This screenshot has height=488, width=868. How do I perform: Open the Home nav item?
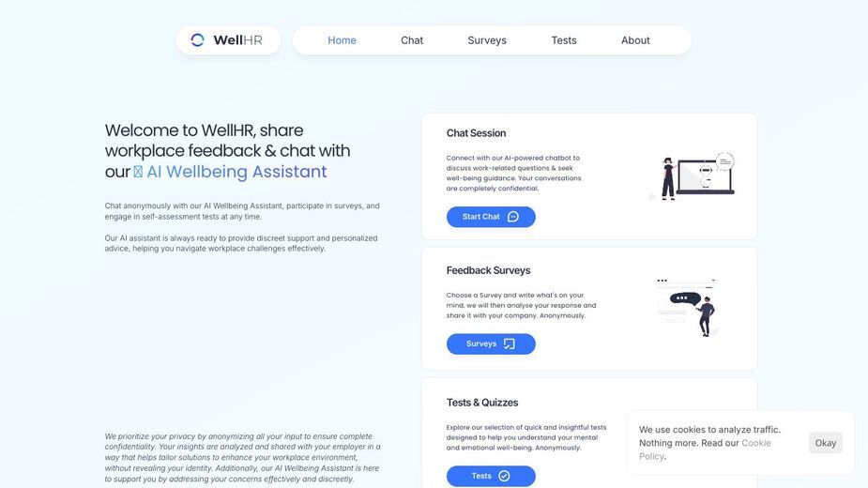[x=342, y=40]
